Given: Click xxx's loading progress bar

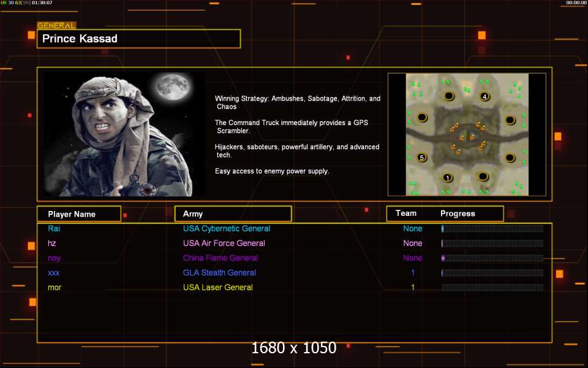Looking at the screenshot, I should coord(492,273).
